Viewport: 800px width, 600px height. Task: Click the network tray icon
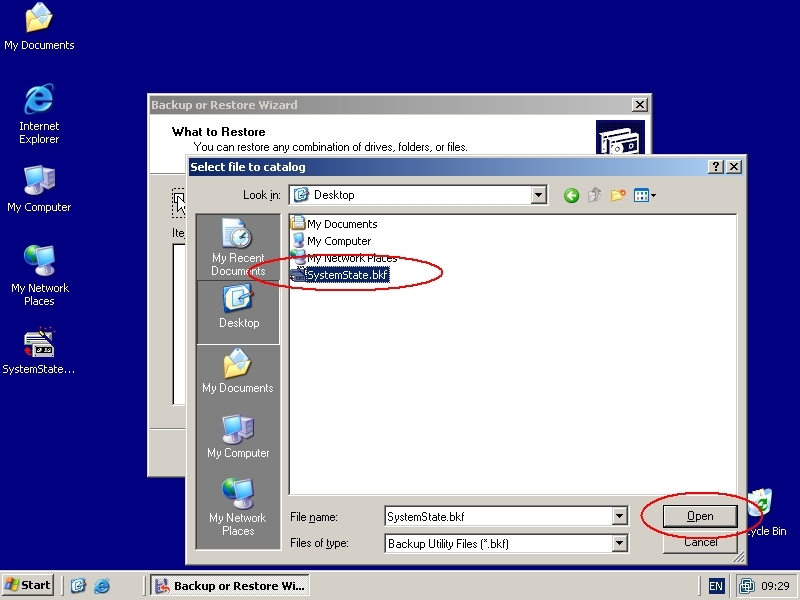(747, 585)
